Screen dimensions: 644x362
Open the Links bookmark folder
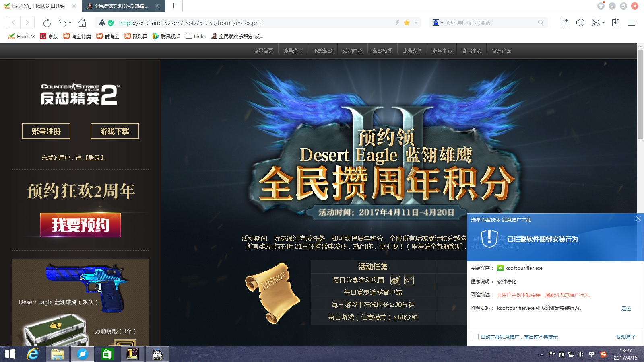coord(196,36)
